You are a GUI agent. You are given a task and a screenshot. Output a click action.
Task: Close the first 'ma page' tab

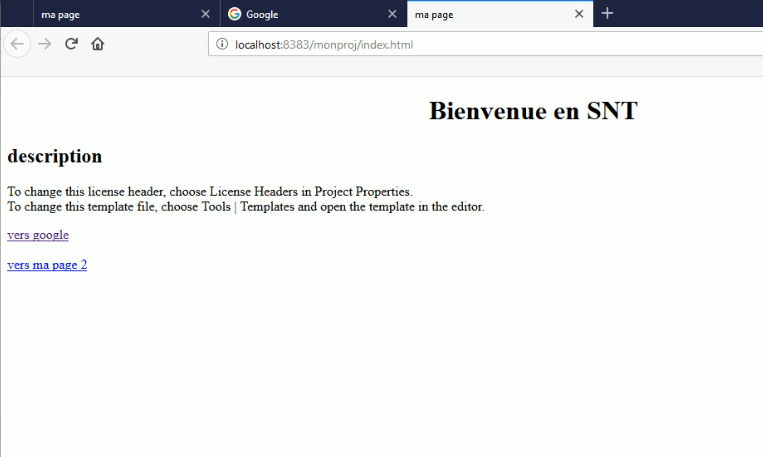point(205,14)
